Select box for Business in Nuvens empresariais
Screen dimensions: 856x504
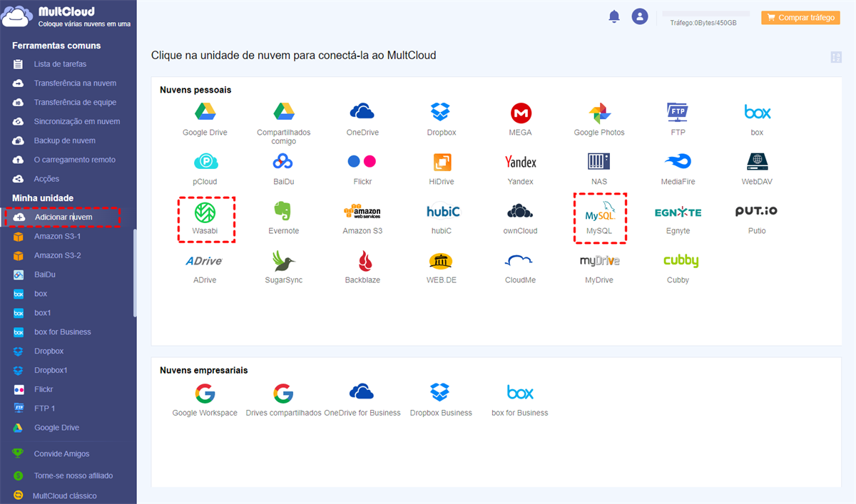[520, 392]
